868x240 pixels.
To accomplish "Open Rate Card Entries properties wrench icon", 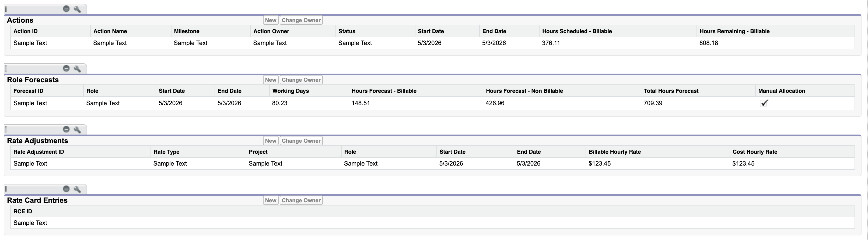I will 77,189.
